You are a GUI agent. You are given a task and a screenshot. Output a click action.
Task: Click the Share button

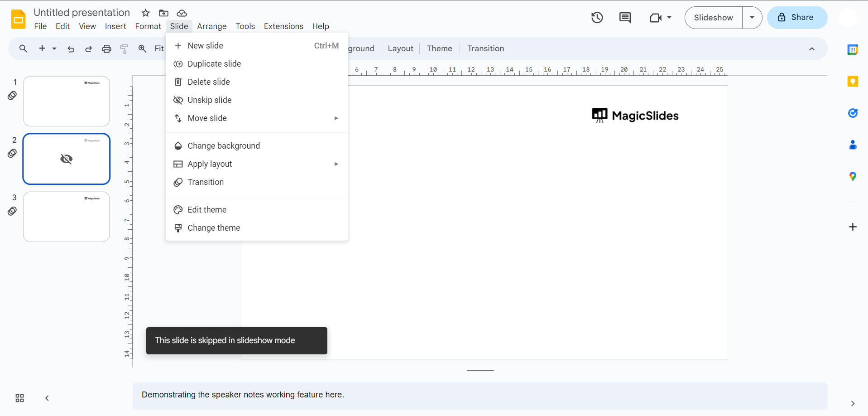click(x=797, y=18)
